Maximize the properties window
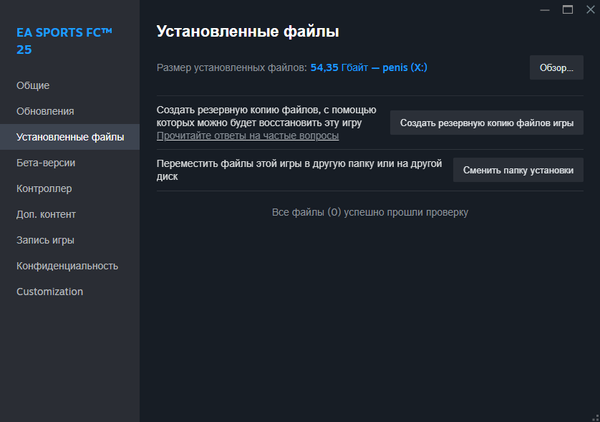This screenshot has height=422, width=600. (x=567, y=10)
